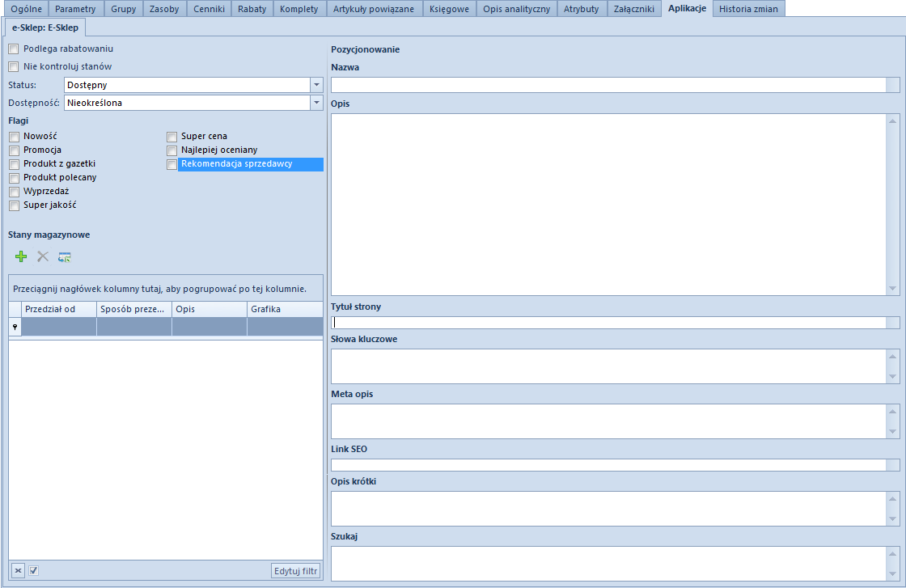The image size is (906, 588).
Task: Tick the Super cena flag
Action: pos(171,137)
